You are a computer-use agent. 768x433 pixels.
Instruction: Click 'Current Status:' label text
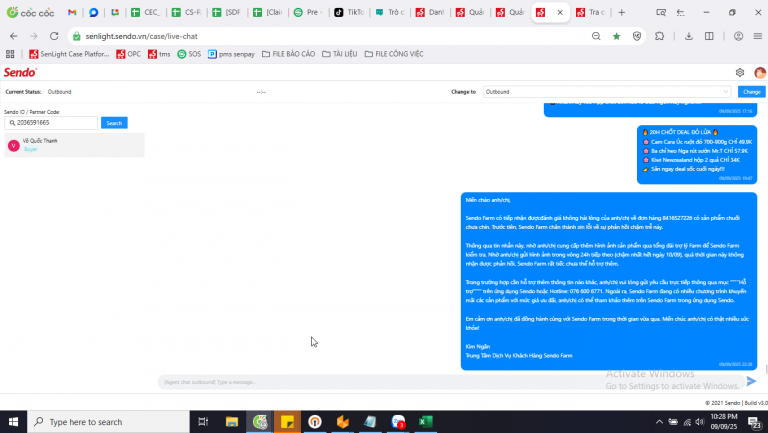(23, 92)
